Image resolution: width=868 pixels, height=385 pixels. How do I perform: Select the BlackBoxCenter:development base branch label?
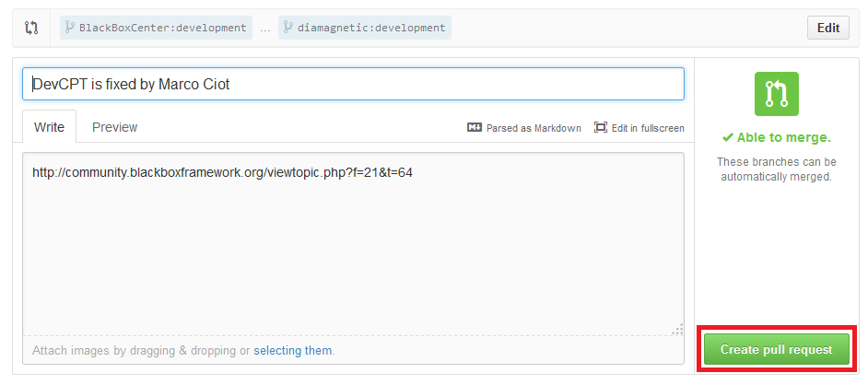(163, 28)
